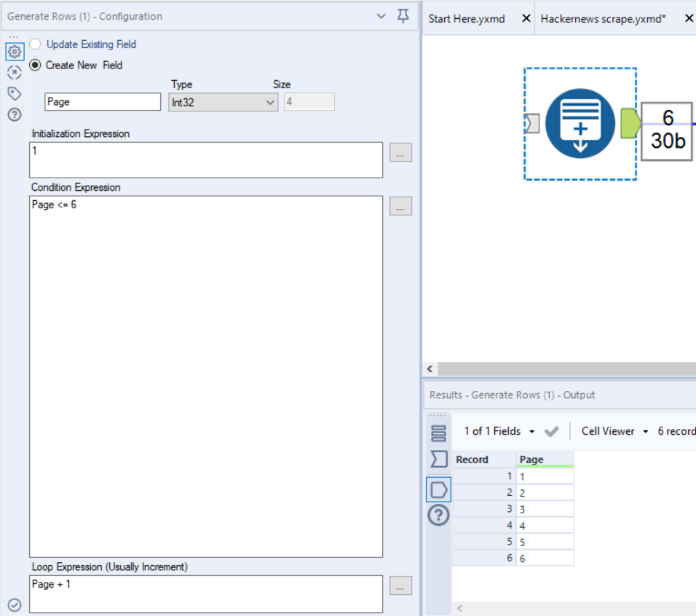Select the Generate Rows tool on canvas

coord(580,123)
